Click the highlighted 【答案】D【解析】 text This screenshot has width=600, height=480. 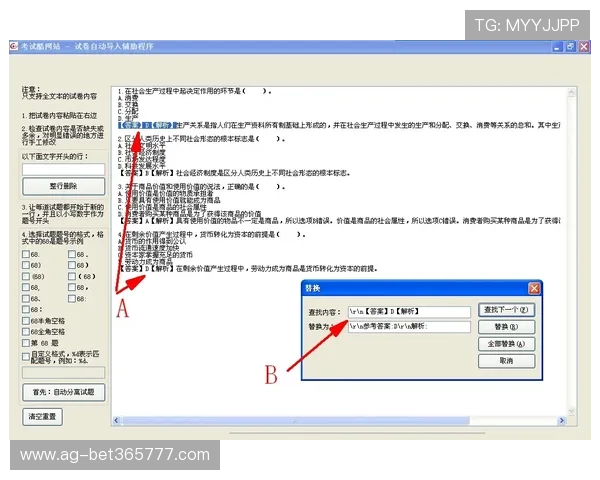pos(148,125)
